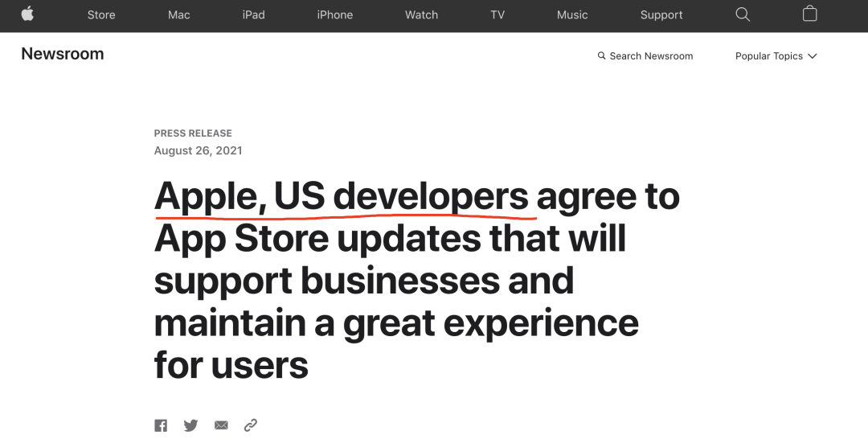The width and height of the screenshot is (868, 439).
Task: Open the TV menu item
Action: click(x=497, y=15)
